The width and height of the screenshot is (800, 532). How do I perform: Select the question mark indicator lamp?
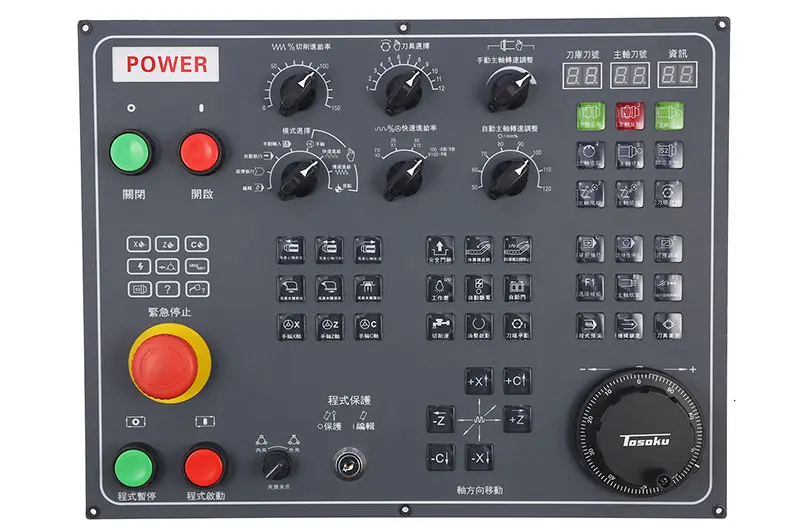[167, 289]
